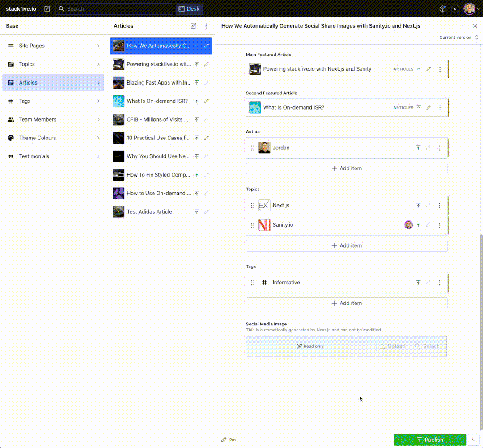Click the search icon in top bar

coord(62,9)
